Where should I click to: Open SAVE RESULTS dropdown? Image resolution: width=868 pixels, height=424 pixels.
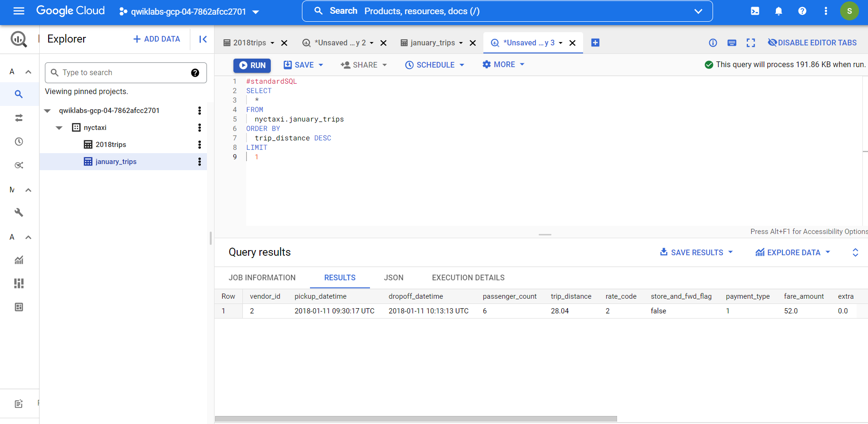pos(696,252)
